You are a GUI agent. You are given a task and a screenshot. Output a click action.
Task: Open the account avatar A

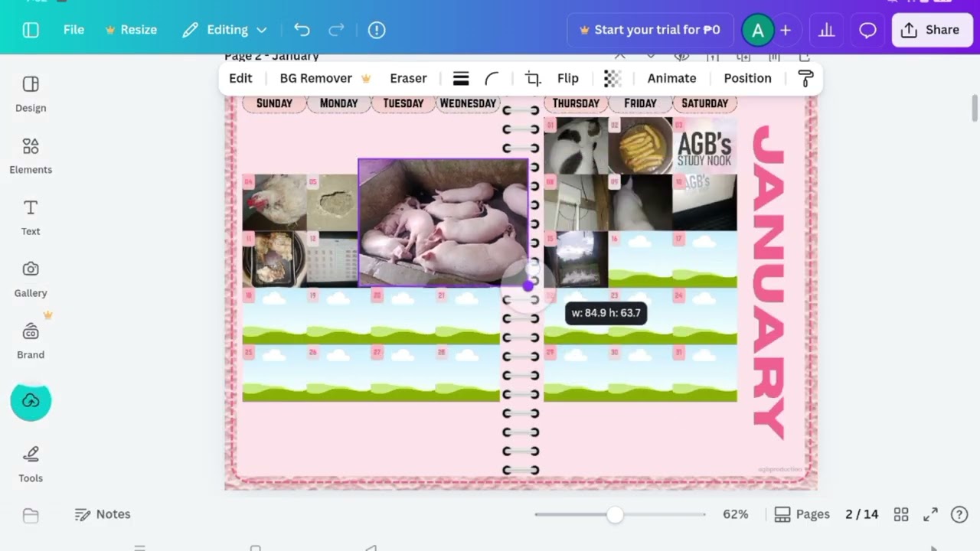(x=758, y=30)
